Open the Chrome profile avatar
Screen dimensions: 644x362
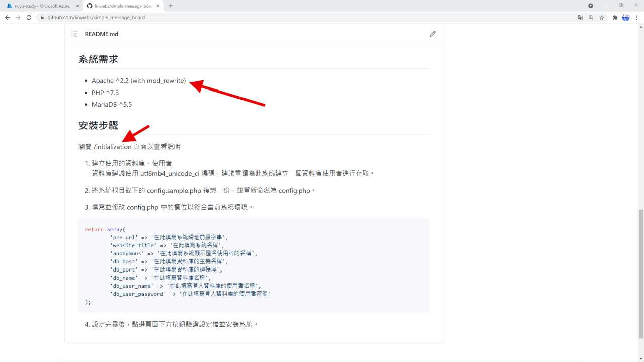pyautogui.click(x=626, y=17)
